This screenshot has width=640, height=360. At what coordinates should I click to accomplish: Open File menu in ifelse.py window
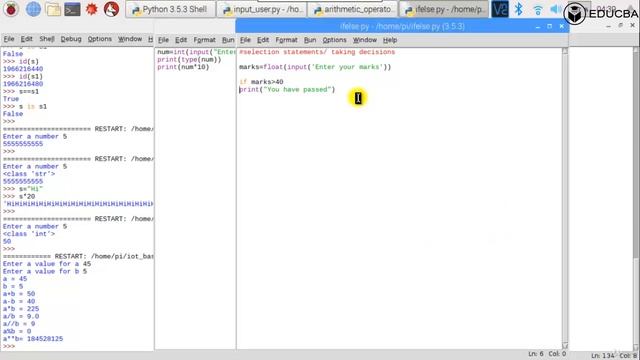tap(245, 40)
